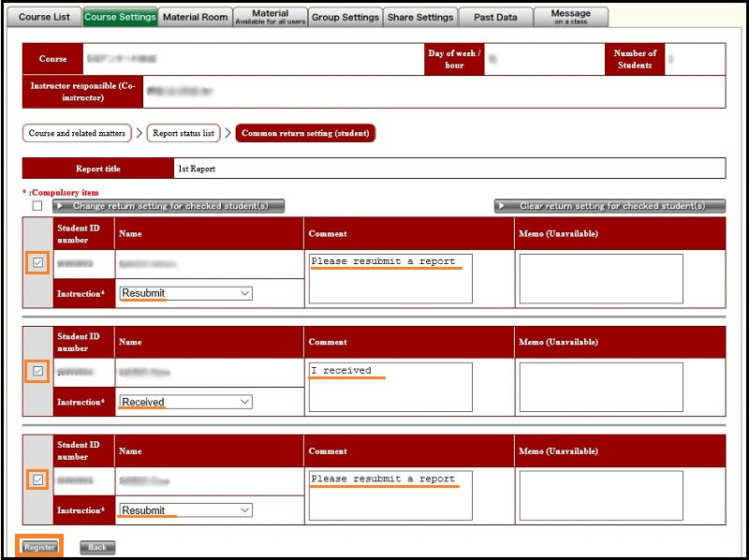Click Course and related matters breadcrumb
The width and height of the screenshot is (749, 560).
pyautogui.click(x=77, y=134)
